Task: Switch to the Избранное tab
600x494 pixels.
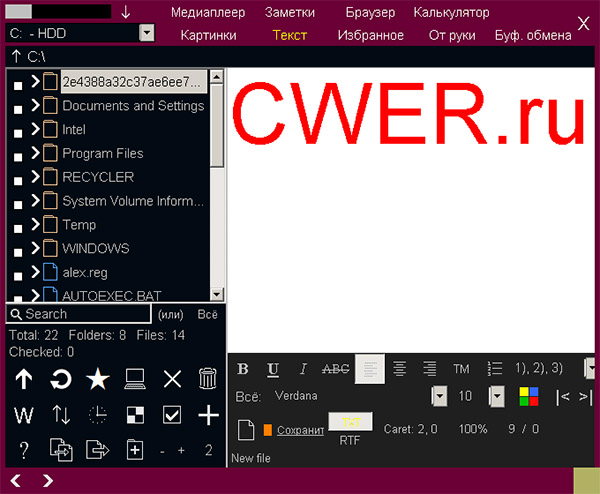Action: coord(370,35)
